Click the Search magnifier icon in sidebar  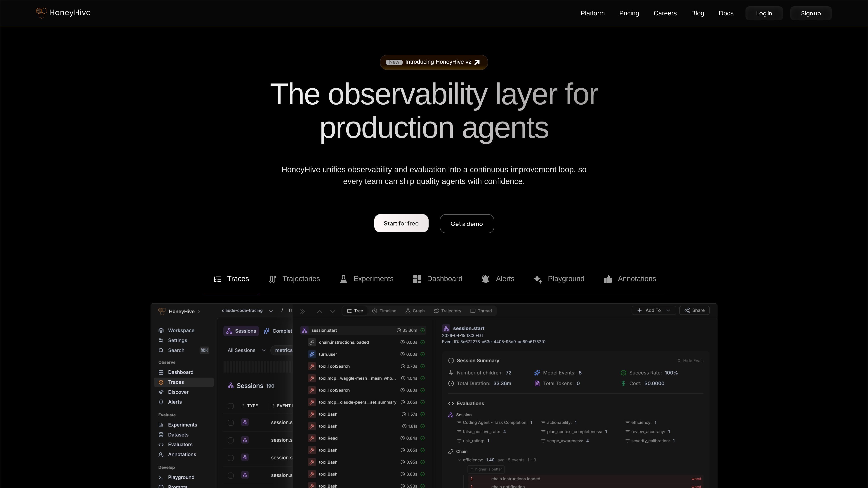point(161,350)
